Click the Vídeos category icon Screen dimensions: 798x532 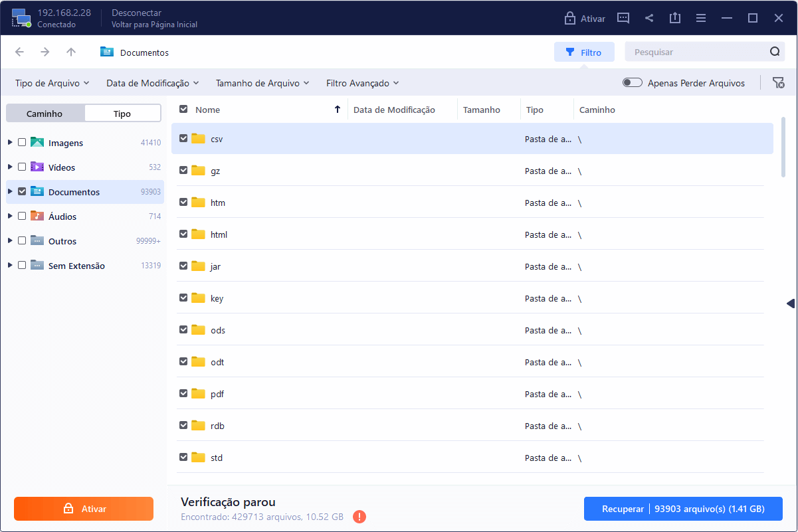coord(37,167)
